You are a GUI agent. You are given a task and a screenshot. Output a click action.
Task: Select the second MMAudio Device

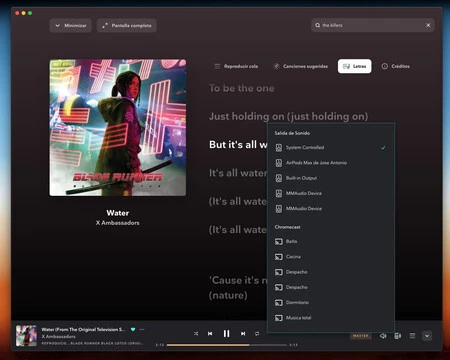pyautogui.click(x=331, y=209)
